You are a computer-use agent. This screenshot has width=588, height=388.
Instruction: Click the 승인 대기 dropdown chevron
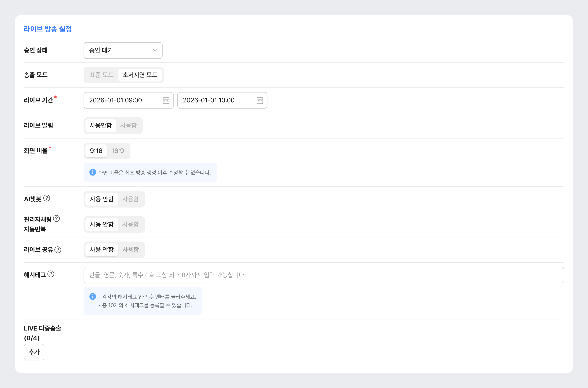tap(155, 50)
